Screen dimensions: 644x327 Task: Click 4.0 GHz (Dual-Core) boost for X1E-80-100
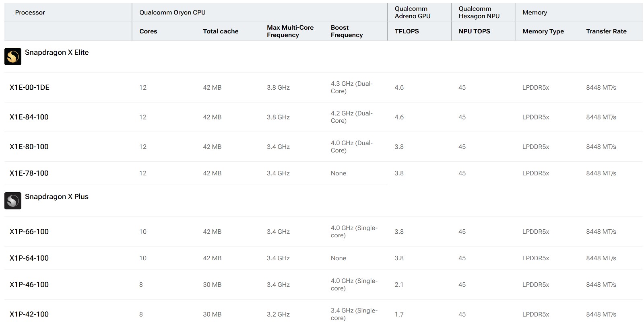click(352, 147)
